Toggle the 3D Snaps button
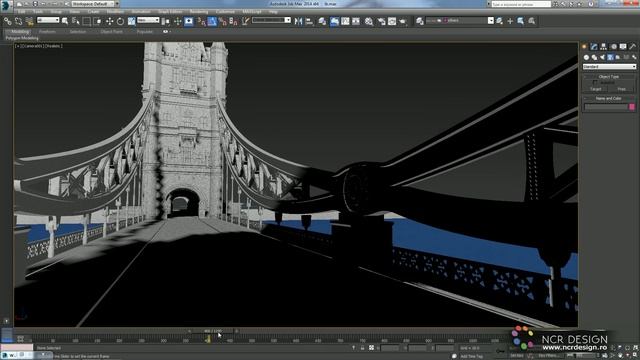The image size is (640, 360). [x=201, y=21]
